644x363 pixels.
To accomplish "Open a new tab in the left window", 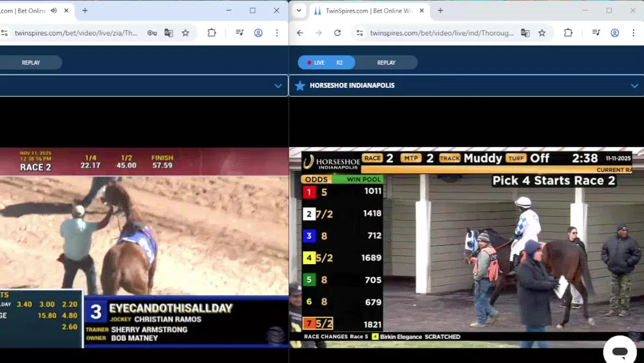I will pyautogui.click(x=85, y=11).
